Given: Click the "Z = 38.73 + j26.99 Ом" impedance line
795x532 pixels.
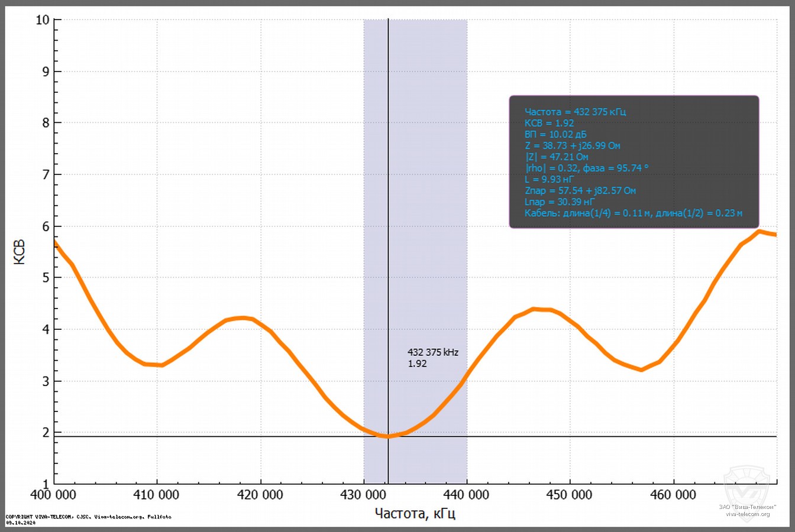Looking at the screenshot, I should pos(572,145).
